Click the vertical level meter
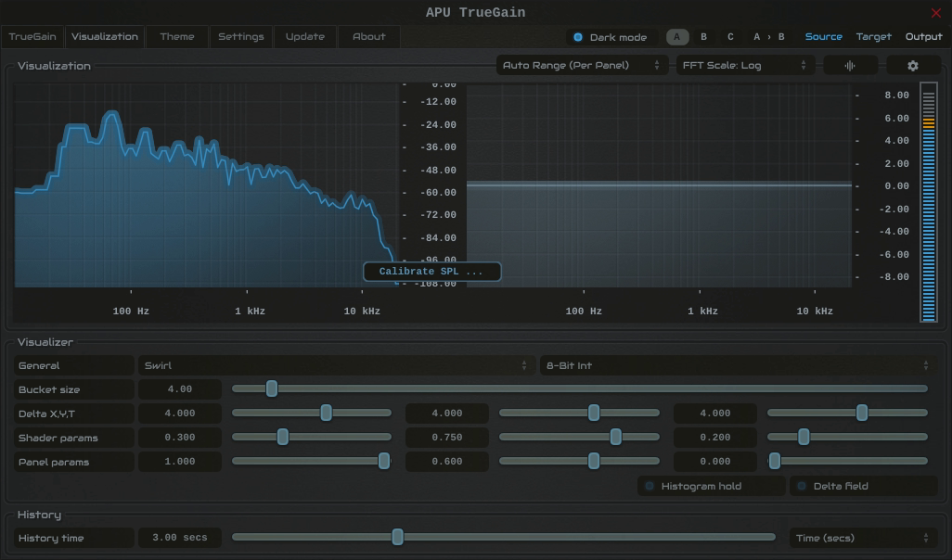Image resolution: width=952 pixels, height=560 pixels. coord(928,202)
